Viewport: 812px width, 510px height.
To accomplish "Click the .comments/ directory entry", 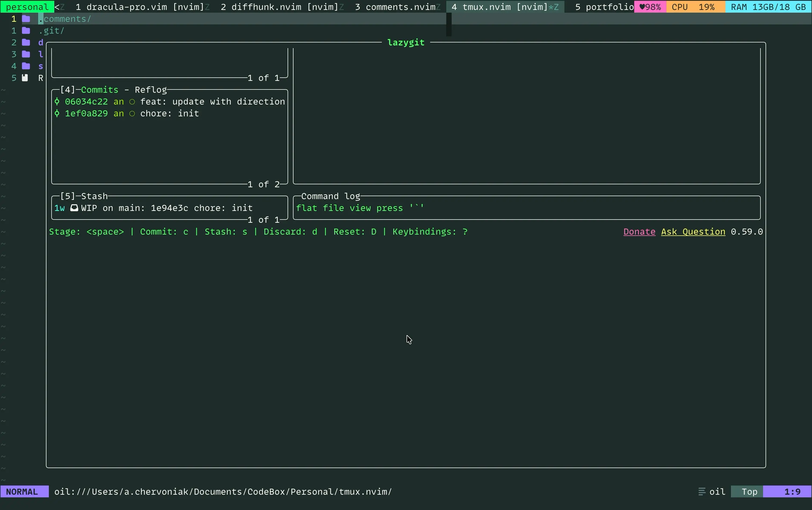I will 65,19.
